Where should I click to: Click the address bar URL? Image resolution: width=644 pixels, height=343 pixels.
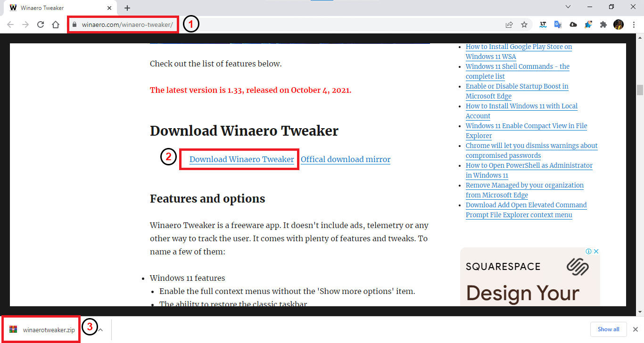click(127, 24)
